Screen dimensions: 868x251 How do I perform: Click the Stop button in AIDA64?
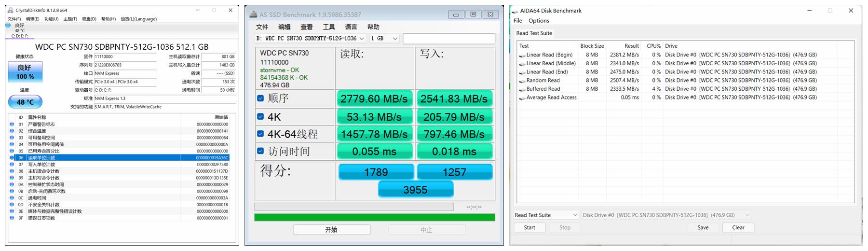point(565,227)
